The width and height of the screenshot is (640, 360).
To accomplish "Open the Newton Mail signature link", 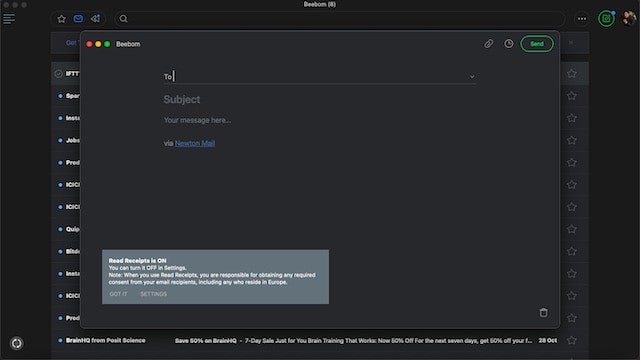I will point(195,143).
